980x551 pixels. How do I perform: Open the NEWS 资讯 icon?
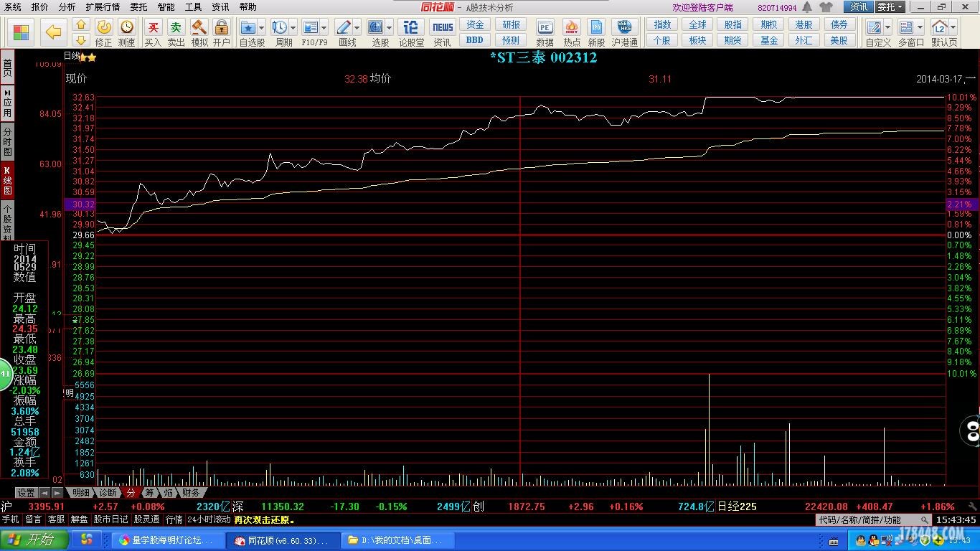[443, 27]
